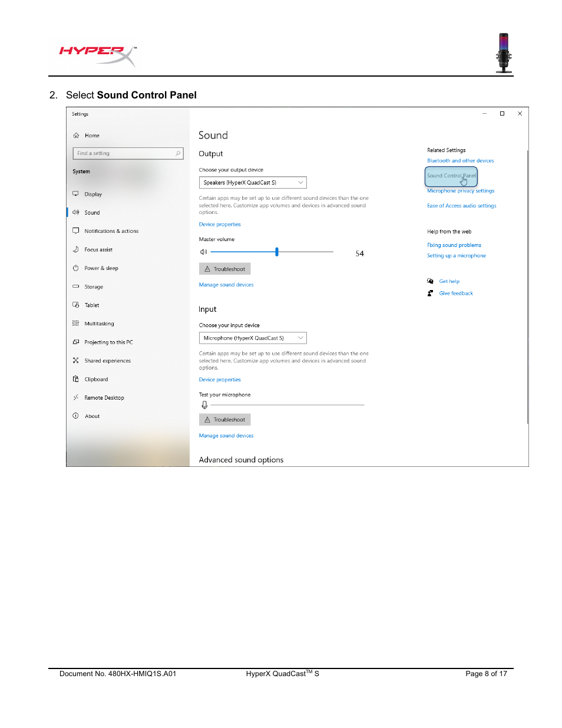This screenshot has height=728, width=562.
Task: Click the Projecting to this PC icon
Action: pos(75,342)
